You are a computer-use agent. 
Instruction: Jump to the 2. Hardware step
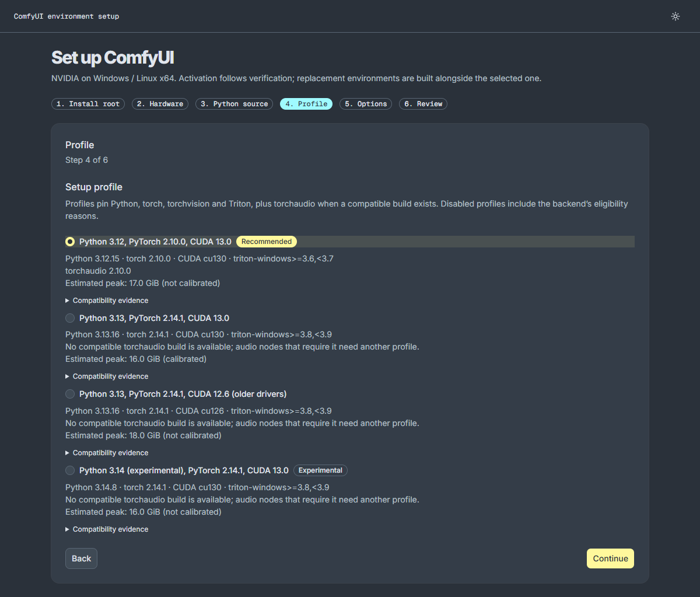point(160,104)
